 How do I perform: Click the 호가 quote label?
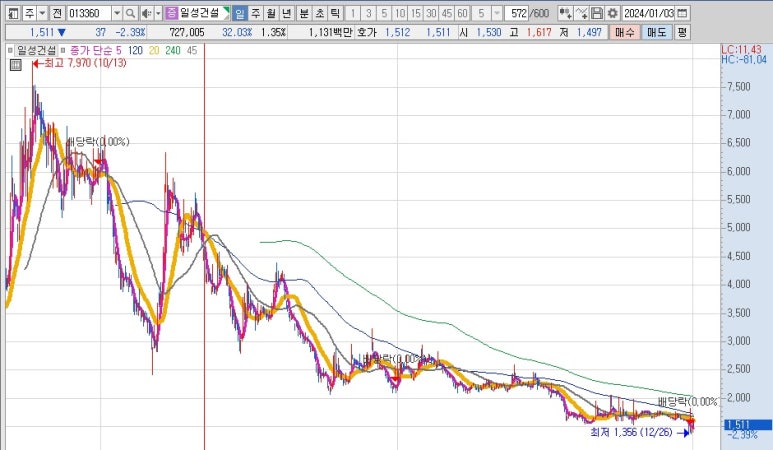coord(367,33)
